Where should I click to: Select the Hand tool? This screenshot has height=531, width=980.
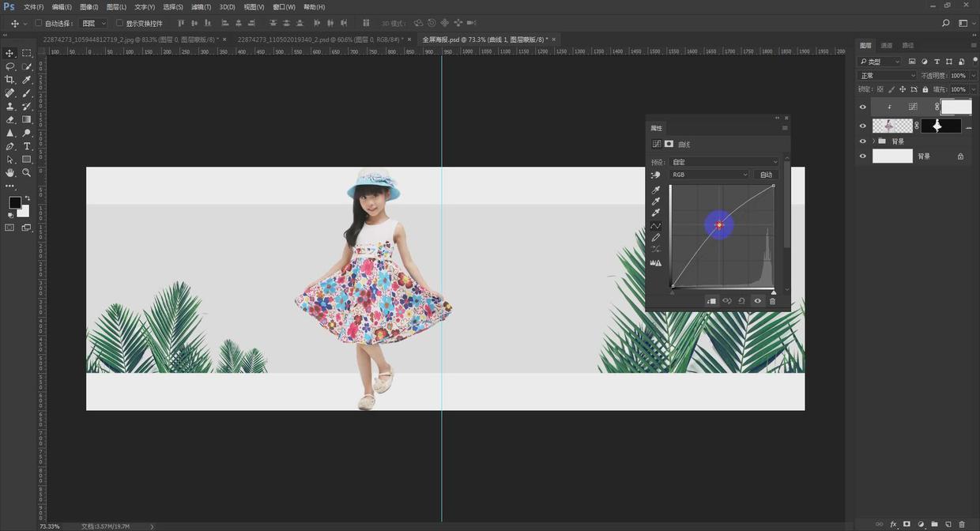click(x=10, y=172)
